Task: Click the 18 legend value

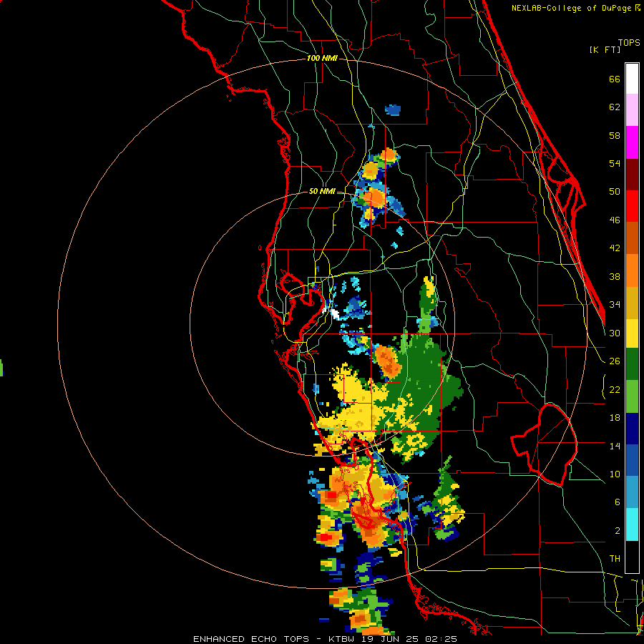Action: click(615, 418)
